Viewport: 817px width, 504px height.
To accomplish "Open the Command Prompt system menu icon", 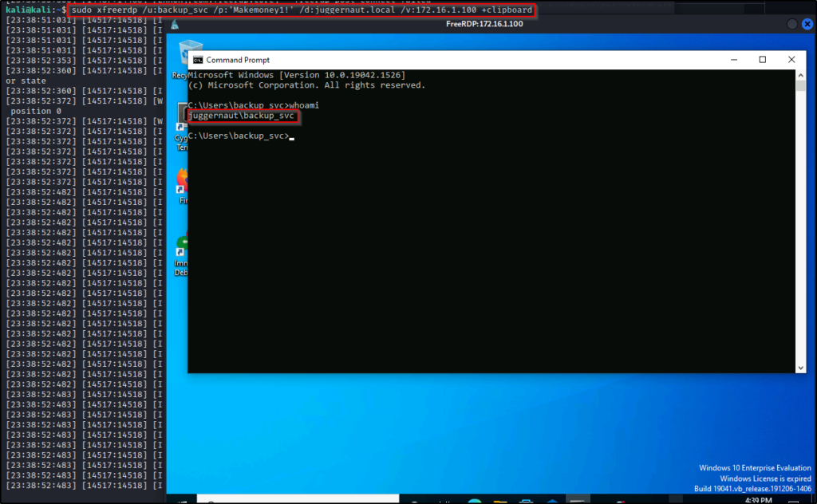I will [197, 60].
